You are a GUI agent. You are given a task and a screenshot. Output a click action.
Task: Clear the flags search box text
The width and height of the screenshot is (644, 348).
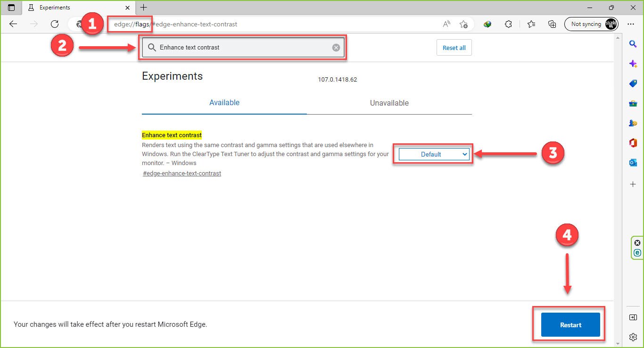pyautogui.click(x=336, y=47)
